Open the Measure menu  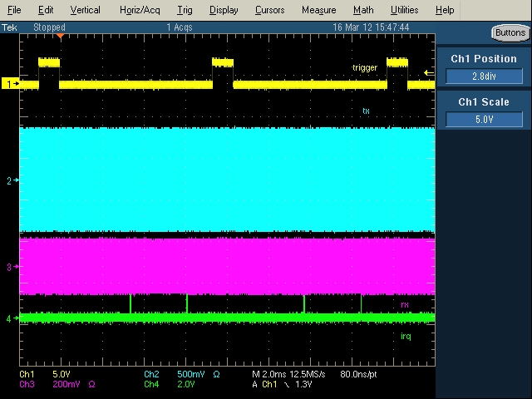coord(318,10)
